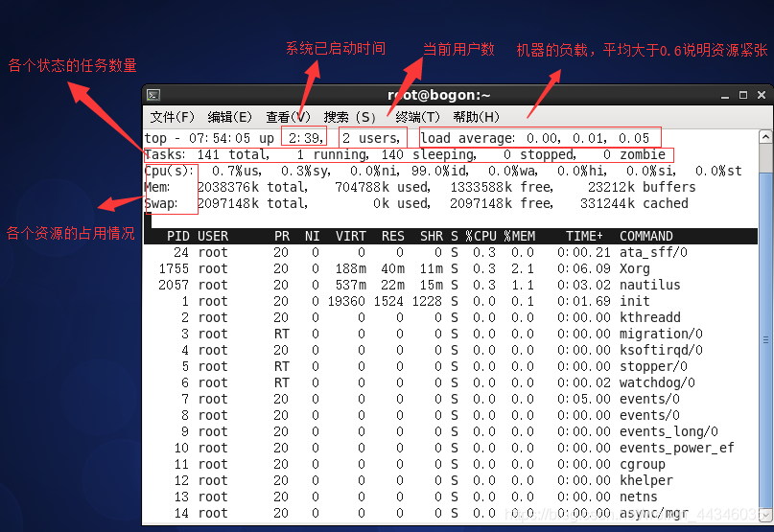Image resolution: width=774 pixels, height=532 pixels.
Task: Click PID 1755 in the process list
Action: (174, 268)
